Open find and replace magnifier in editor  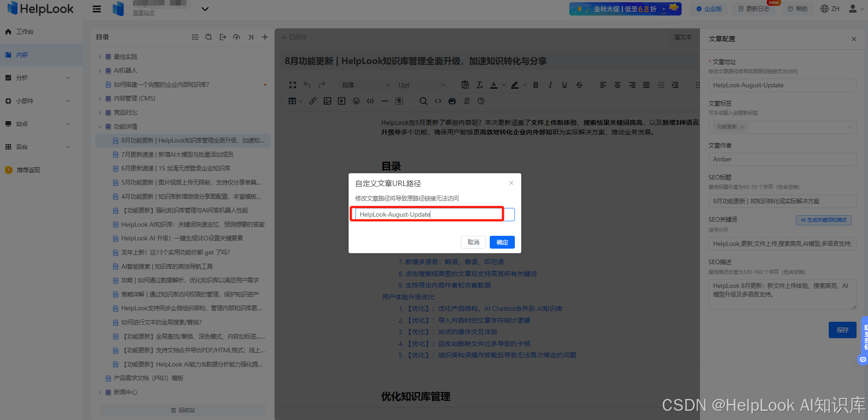pyautogui.click(x=423, y=101)
